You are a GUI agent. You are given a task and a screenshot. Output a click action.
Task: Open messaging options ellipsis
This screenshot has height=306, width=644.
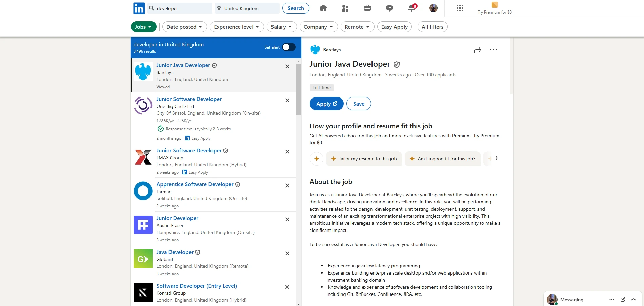611,300
